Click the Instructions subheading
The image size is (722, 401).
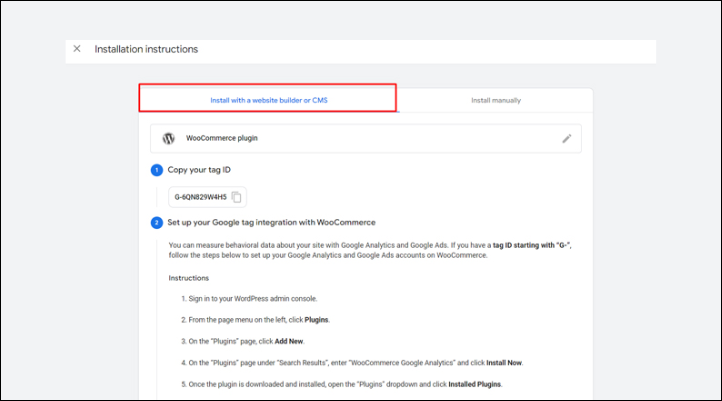click(188, 278)
